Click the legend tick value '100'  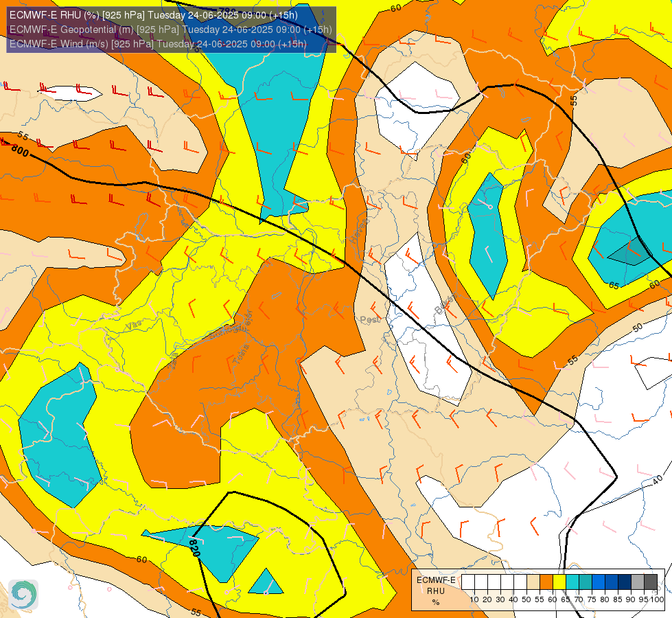tap(657, 599)
